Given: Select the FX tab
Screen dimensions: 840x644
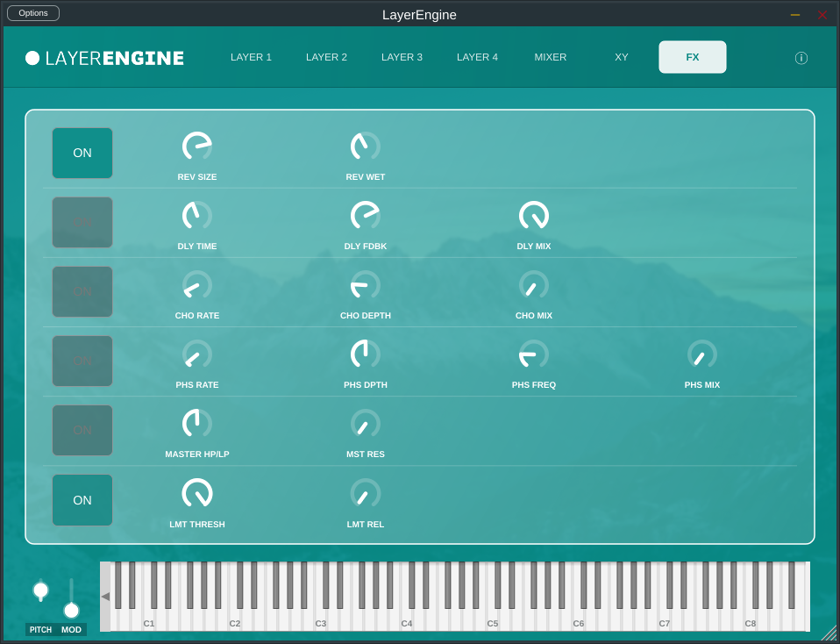Looking at the screenshot, I should (693, 57).
